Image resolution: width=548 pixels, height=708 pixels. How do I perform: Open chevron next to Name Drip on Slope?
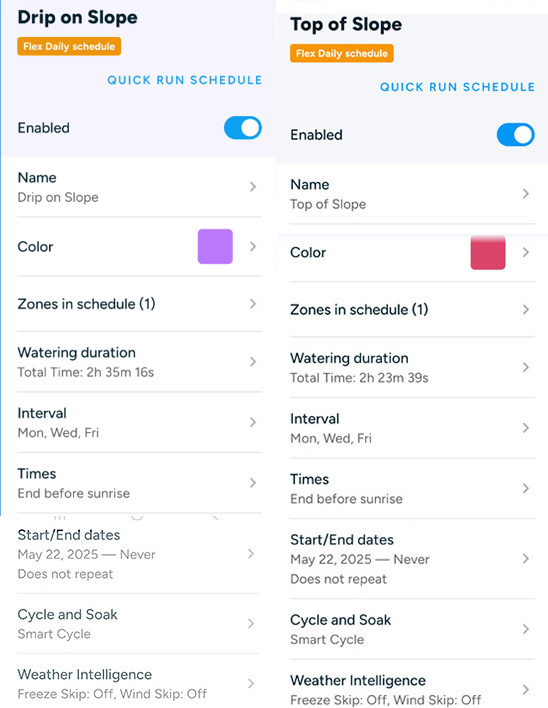253,187
